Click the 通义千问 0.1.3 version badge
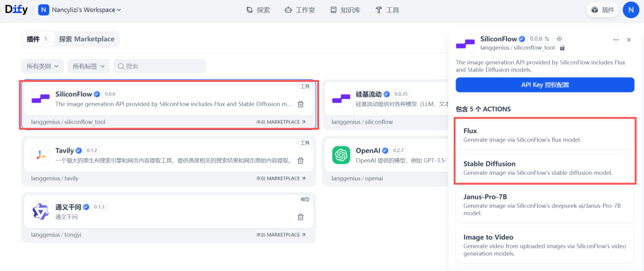 pos(100,207)
